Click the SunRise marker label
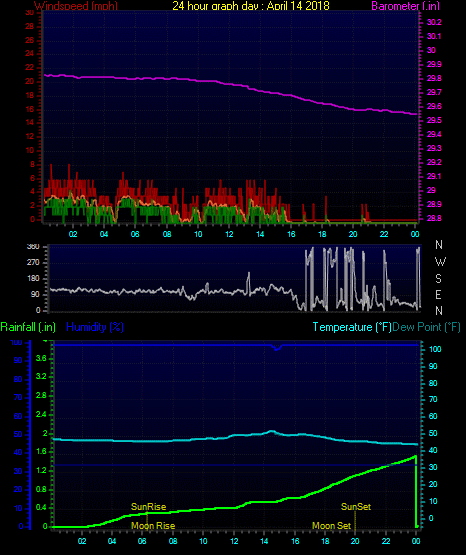466x555 pixels. (x=148, y=507)
